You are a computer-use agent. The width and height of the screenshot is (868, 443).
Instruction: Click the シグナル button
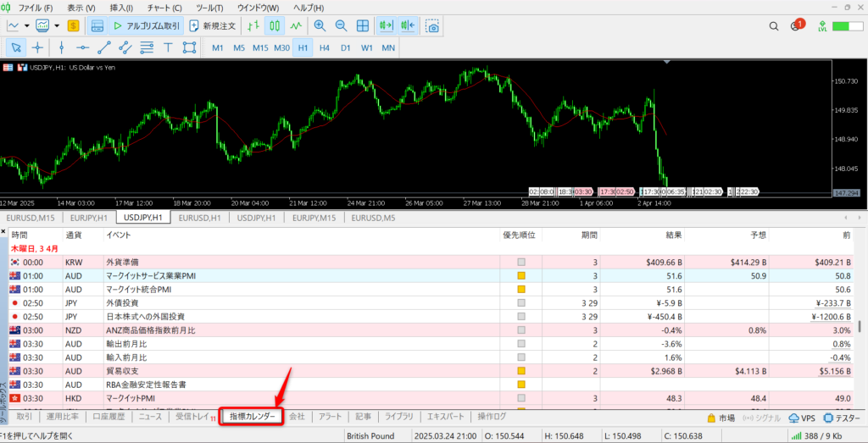pos(761,418)
